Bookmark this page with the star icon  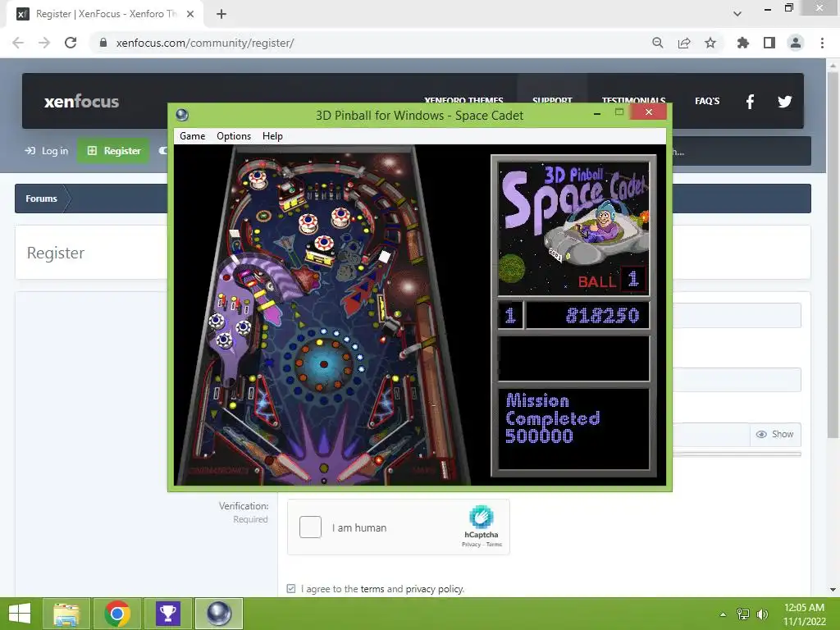point(710,43)
